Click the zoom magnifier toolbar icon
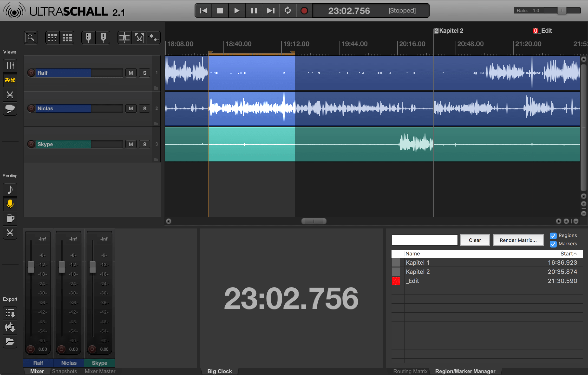This screenshot has width=588, height=375. [31, 38]
